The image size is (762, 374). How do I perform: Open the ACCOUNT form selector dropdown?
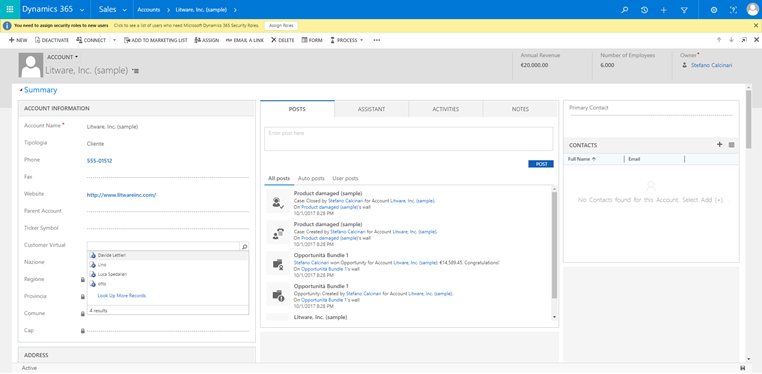coord(63,57)
